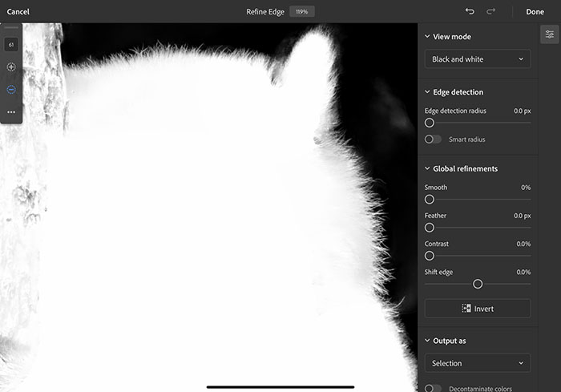Enable the Smart radius toggle
Image resolution: width=561 pixels, height=392 pixels.
click(433, 139)
